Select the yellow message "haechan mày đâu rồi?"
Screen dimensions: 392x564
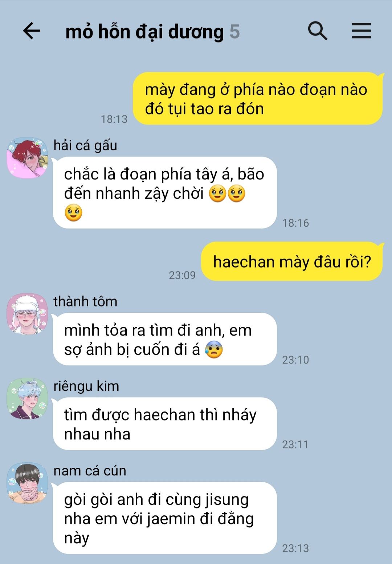coord(292,261)
